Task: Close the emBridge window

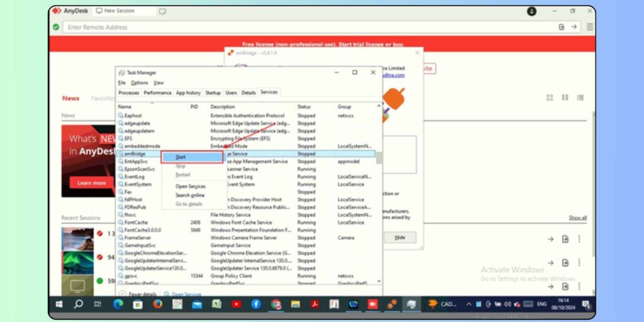Action: [x=418, y=53]
